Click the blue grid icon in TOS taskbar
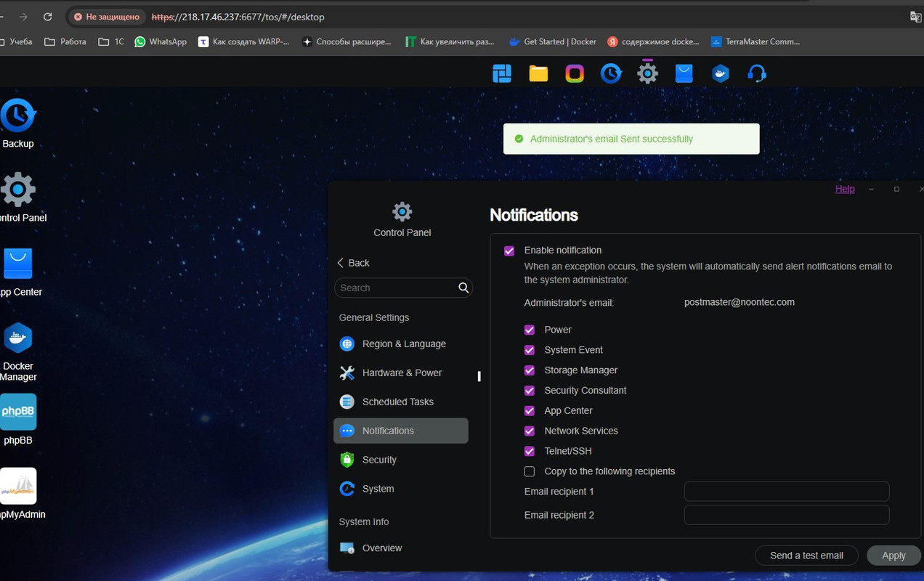This screenshot has height=581, width=924. (x=502, y=73)
